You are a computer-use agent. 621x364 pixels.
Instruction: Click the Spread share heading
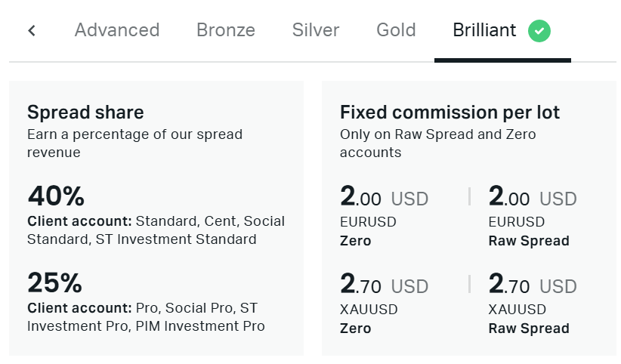coord(85,112)
